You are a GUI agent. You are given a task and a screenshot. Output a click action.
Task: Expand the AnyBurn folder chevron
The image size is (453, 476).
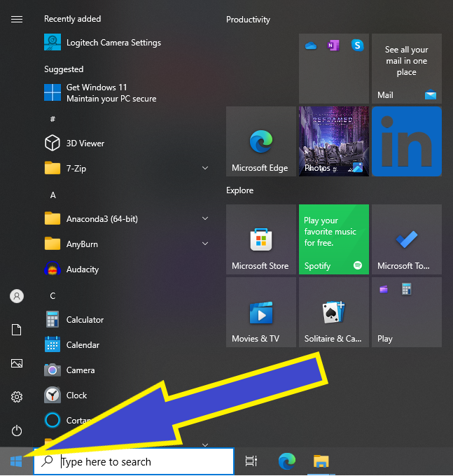coord(205,244)
